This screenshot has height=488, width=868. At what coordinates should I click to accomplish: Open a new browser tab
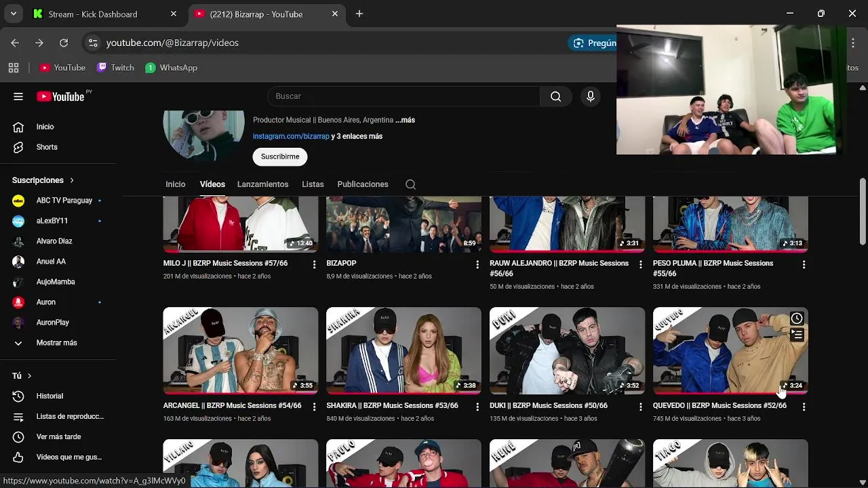pos(359,14)
